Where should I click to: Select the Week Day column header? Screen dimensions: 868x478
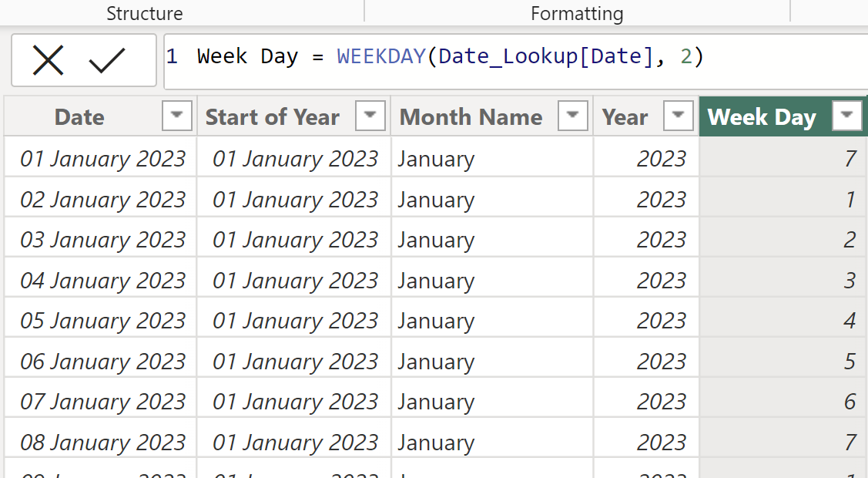click(761, 117)
